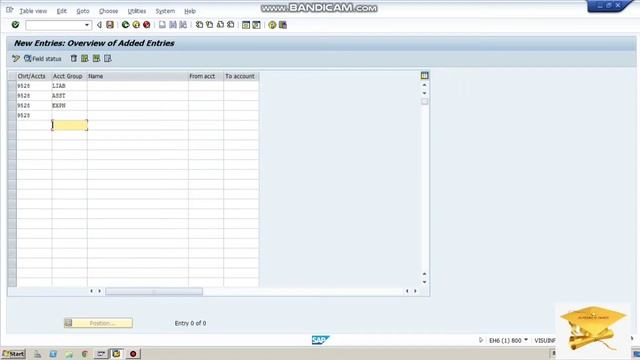The image size is (640, 360).
Task: Click the table's top scroll-up arrow
Action: pyautogui.click(x=424, y=85)
